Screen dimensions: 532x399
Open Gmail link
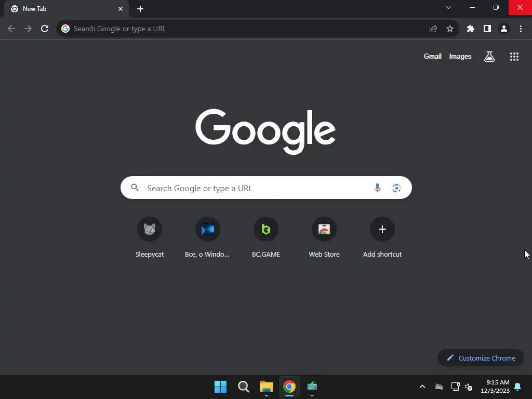[x=433, y=56]
